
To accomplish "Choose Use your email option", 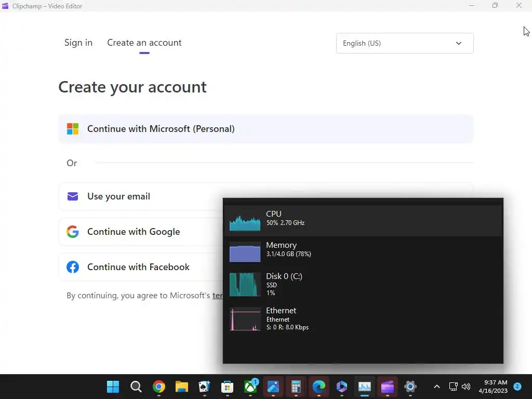I will [141, 196].
